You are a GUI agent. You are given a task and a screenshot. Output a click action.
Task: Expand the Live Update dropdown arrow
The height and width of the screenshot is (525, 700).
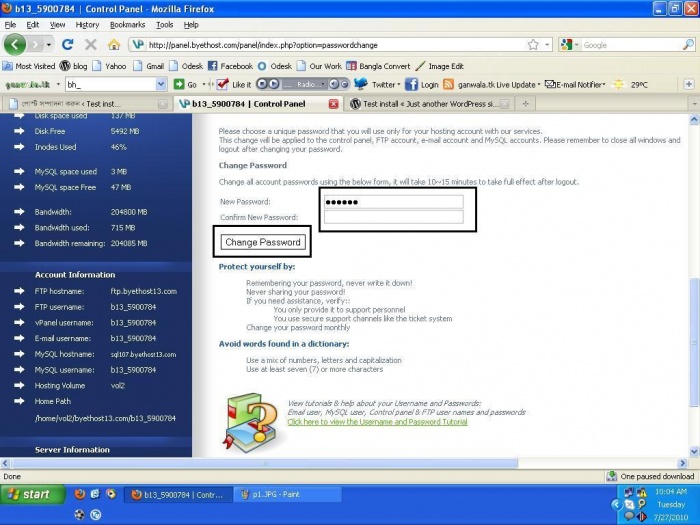pyautogui.click(x=539, y=84)
